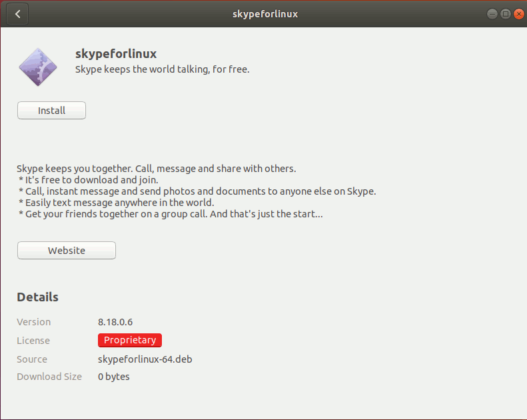Click the Details section heading
Viewport: 527px width, 420px height.
pyautogui.click(x=37, y=297)
